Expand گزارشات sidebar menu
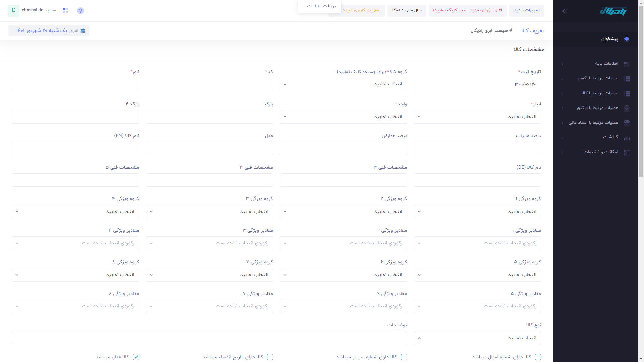This screenshot has width=644, height=362. click(x=595, y=137)
